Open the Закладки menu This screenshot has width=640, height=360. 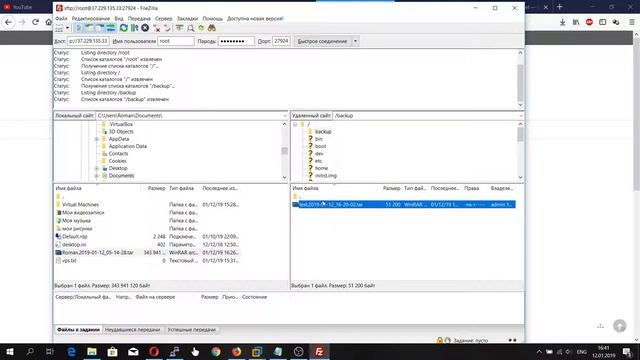187,18
